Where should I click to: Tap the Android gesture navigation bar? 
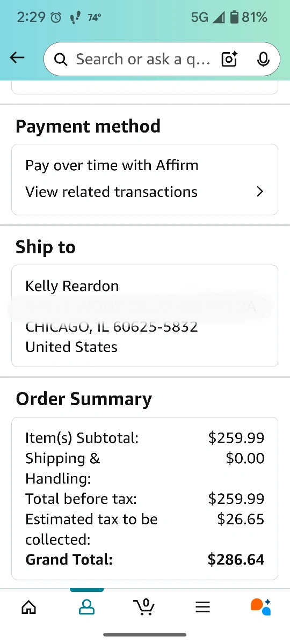pyautogui.click(x=144, y=635)
